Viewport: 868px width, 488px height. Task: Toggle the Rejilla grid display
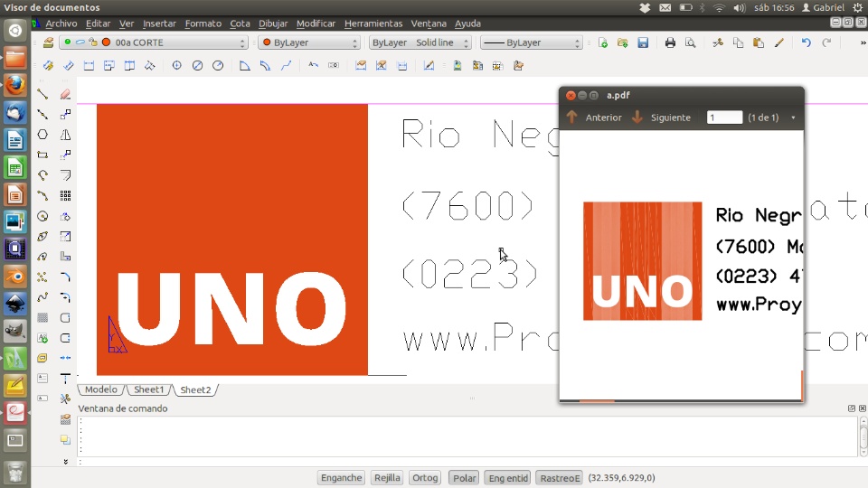click(x=387, y=477)
